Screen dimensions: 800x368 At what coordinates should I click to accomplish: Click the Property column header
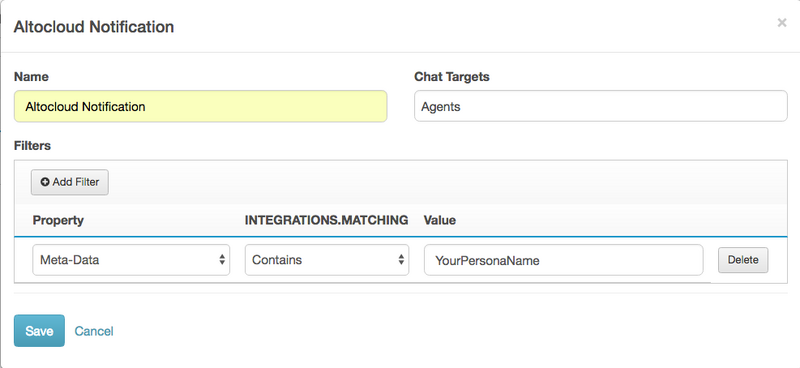[x=58, y=220]
